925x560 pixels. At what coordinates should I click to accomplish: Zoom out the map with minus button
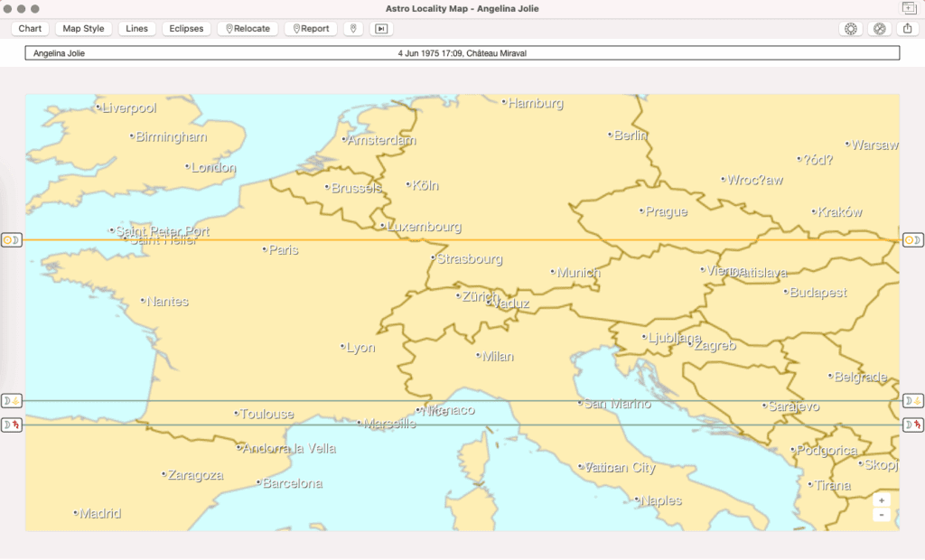pyautogui.click(x=882, y=515)
